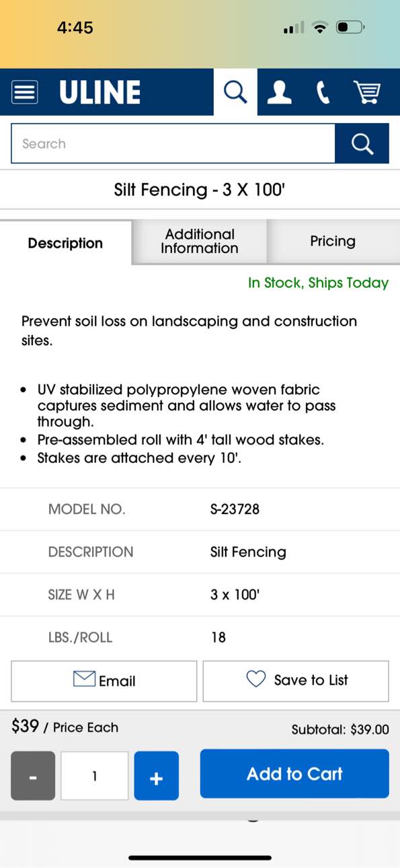This screenshot has height=868, width=400.
Task: Click the Save to List button
Action: [x=296, y=681]
